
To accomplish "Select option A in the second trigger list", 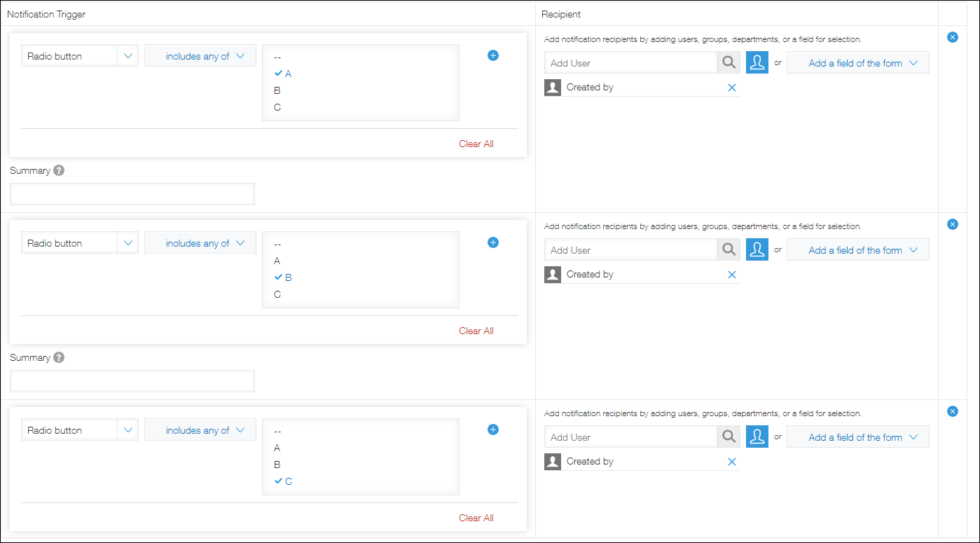I will pos(277,261).
